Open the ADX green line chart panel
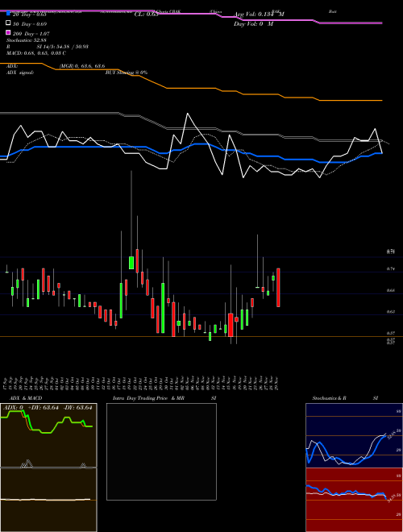403x532 pixels. coord(48,435)
